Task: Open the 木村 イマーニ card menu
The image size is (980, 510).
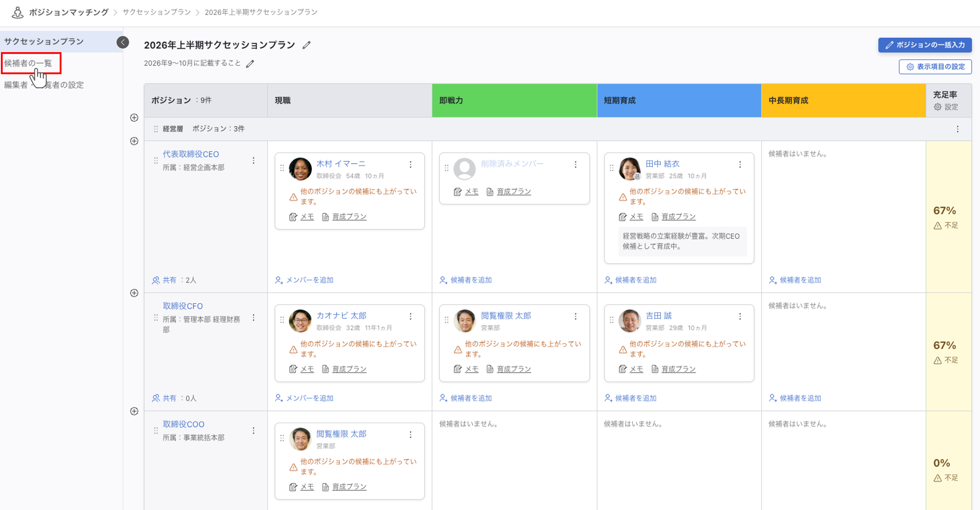Action: (x=410, y=164)
